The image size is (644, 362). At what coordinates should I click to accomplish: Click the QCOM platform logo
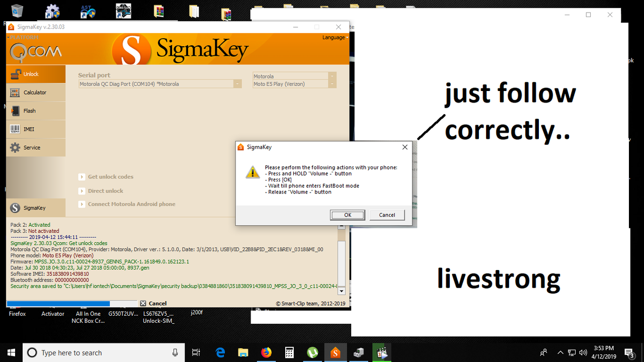pos(35,50)
